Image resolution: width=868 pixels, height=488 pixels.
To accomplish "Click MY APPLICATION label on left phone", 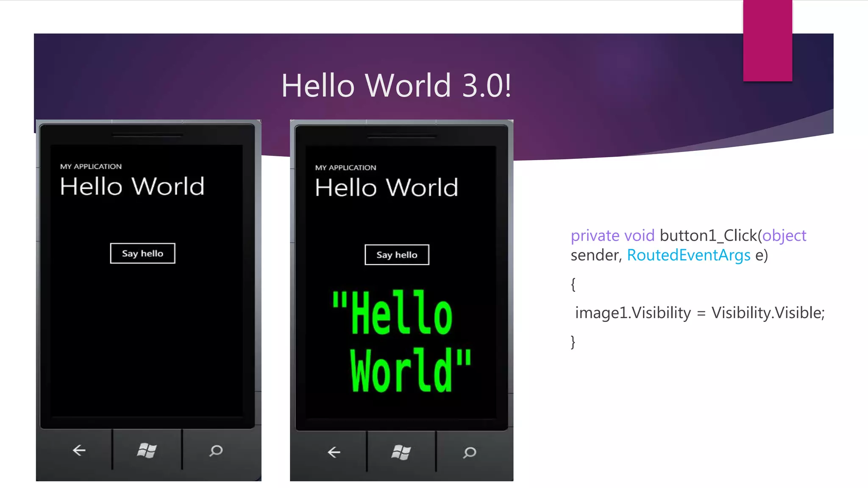I will [91, 166].
